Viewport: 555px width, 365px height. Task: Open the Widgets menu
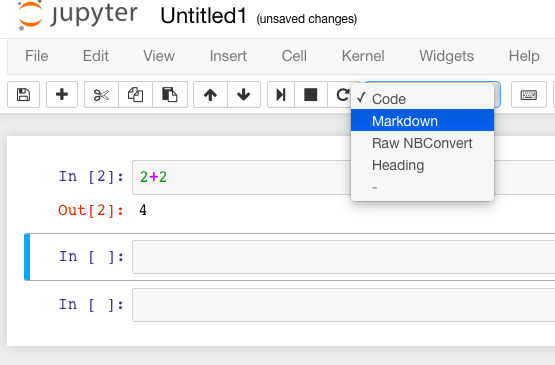click(x=446, y=56)
